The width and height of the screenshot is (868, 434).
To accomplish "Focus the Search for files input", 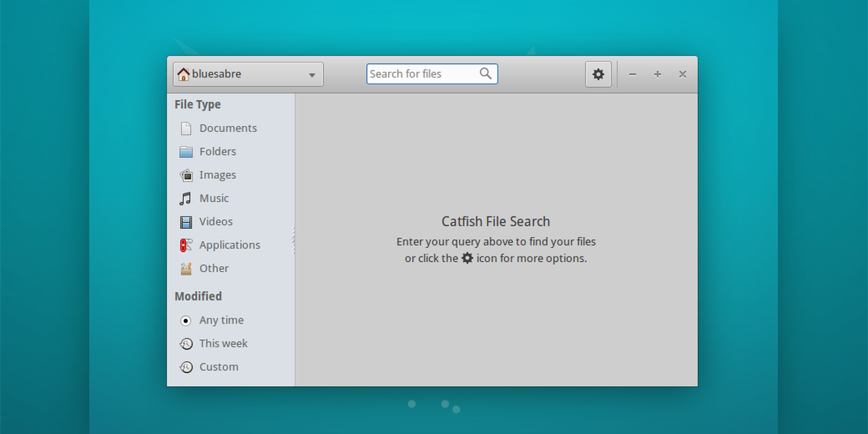I will click(x=432, y=74).
